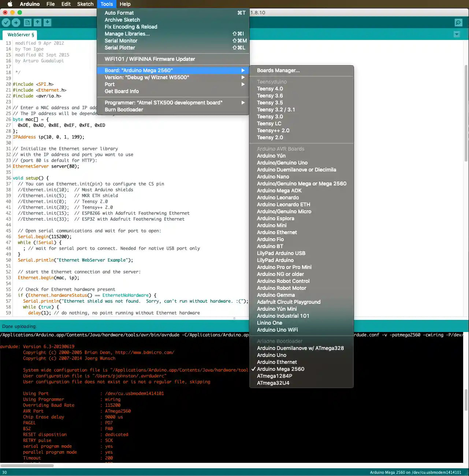Click the Verify checkmark icon
Viewport: 469px width, 476px height.
point(6,22)
